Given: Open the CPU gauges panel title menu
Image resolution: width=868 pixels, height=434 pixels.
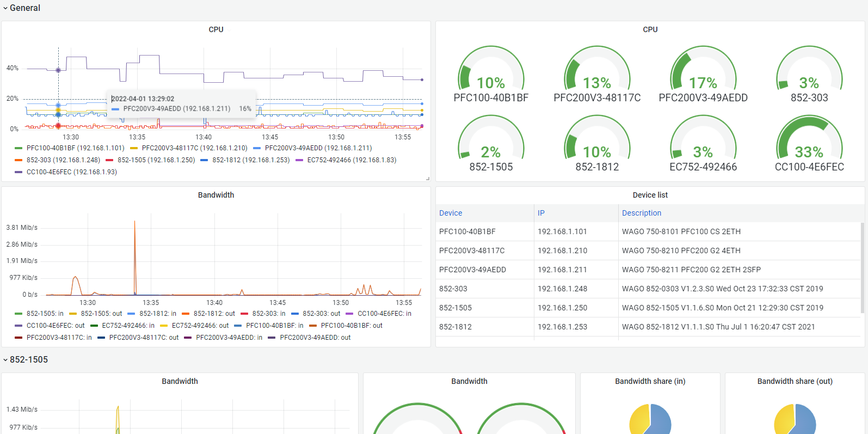Looking at the screenshot, I should coord(650,29).
